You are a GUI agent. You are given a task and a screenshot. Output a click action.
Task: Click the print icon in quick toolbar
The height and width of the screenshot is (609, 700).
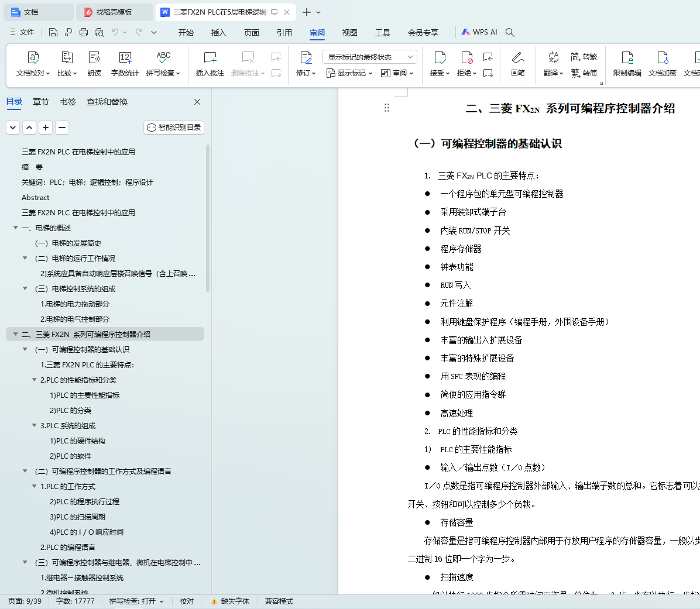pyautogui.click(x=84, y=32)
